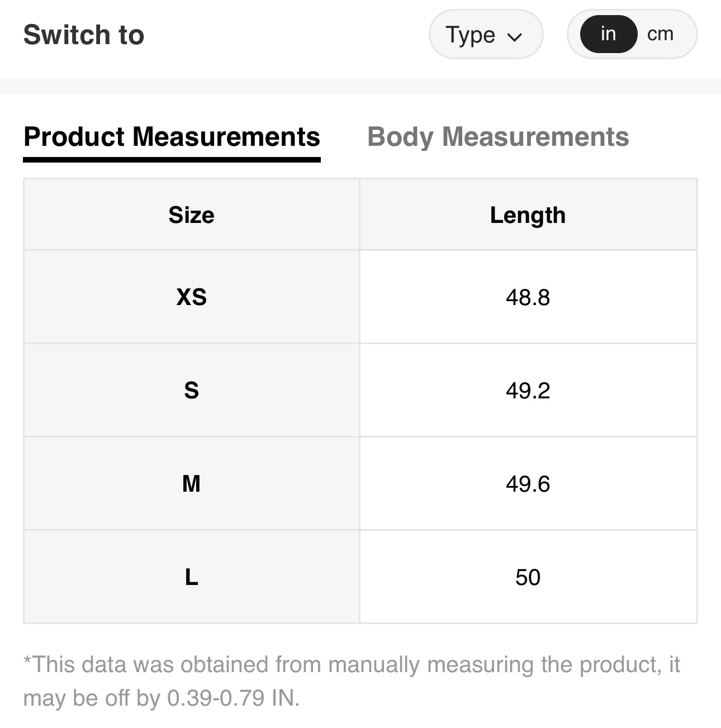Viewport: 721px width, 728px height.
Task: Click the Size column header
Action: coord(191,215)
